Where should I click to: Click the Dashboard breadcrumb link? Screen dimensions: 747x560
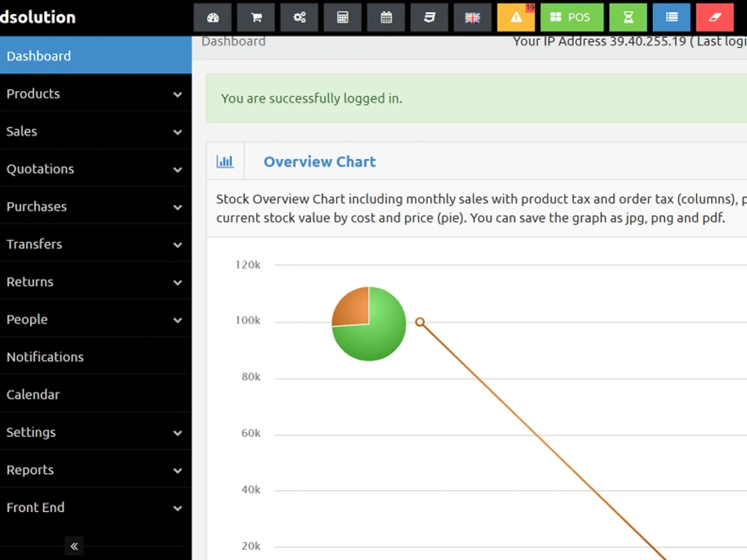(233, 41)
